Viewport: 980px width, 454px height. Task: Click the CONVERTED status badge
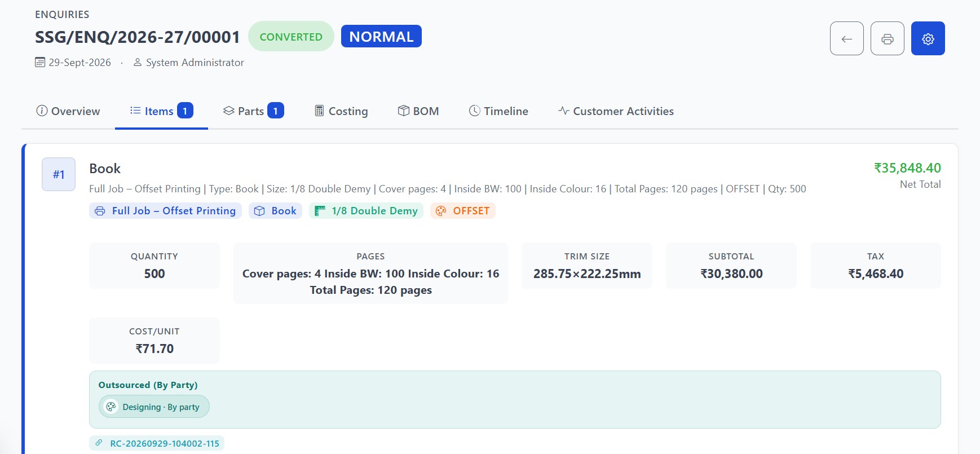(291, 36)
